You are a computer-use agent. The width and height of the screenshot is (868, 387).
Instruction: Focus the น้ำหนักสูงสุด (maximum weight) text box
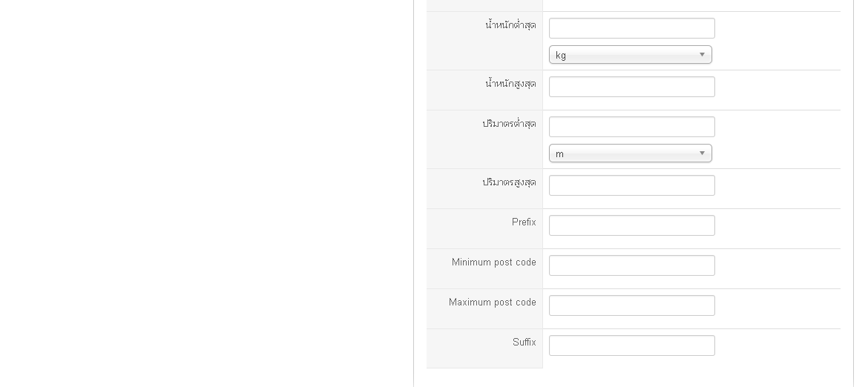pyautogui.click(x=631, y=87)
